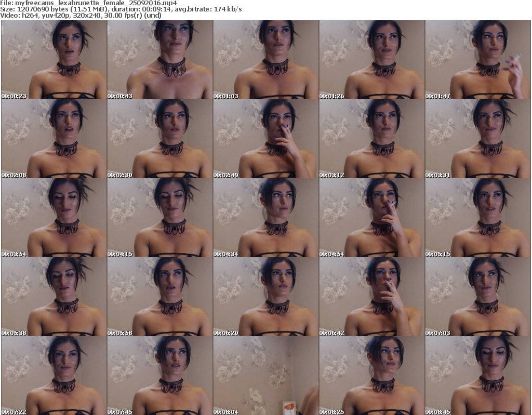This screenshot has width=532, height=415.
Task: Select the thumbnail at 00:03:12
Action: (x=372, y=139)
